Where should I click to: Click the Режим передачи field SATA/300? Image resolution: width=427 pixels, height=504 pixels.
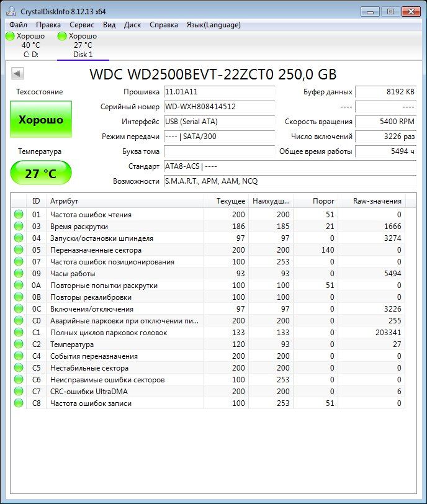pyautogui.click(x=220, y=137)
